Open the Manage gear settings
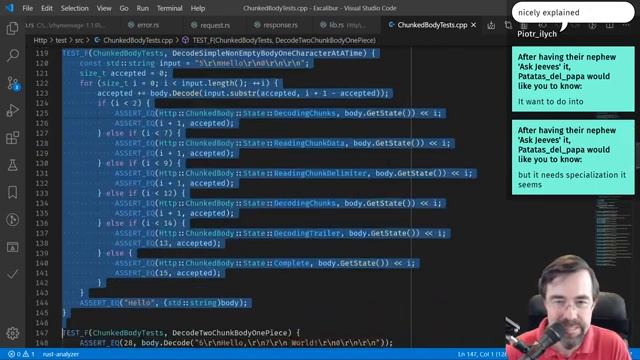 (x=12, y=333)
